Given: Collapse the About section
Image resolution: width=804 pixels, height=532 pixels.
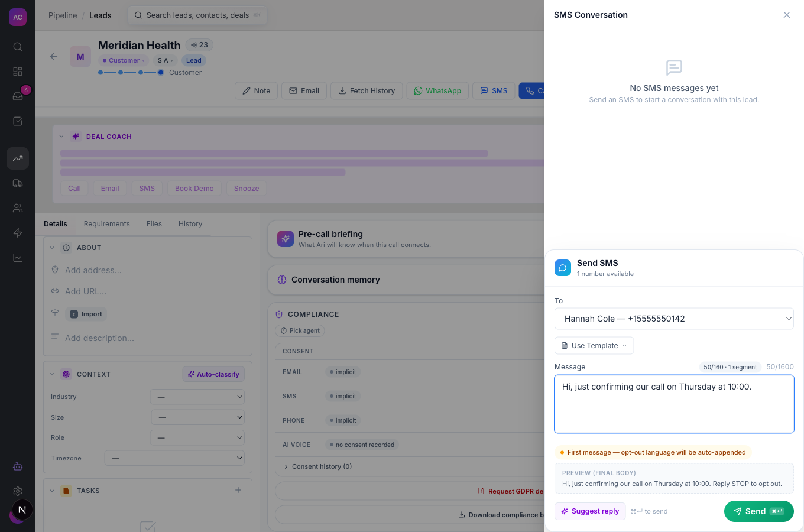Looking at the screenshot, I should [52, 248].
